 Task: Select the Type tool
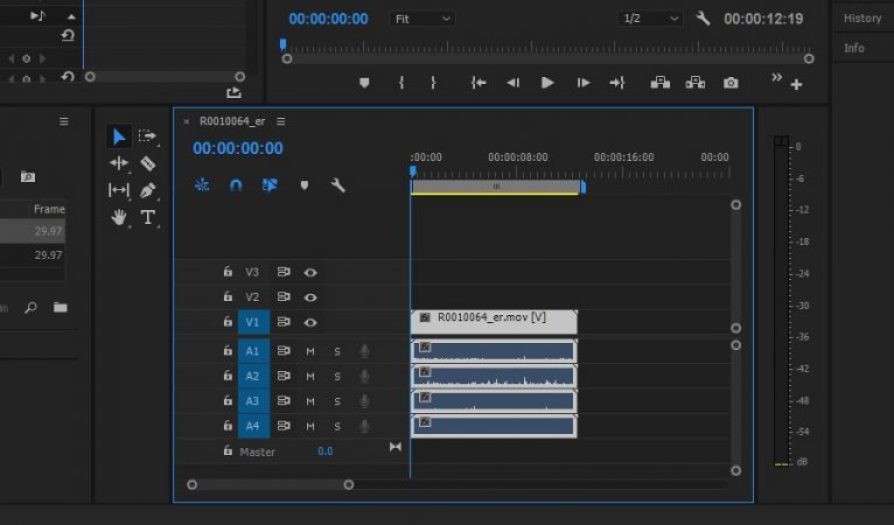[148, 217]
